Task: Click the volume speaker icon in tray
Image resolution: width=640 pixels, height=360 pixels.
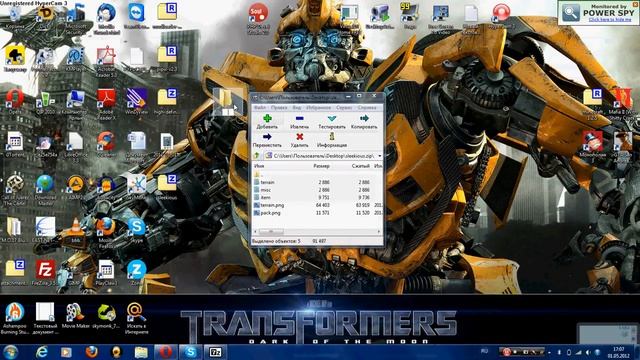Action: tap(588, 352)
